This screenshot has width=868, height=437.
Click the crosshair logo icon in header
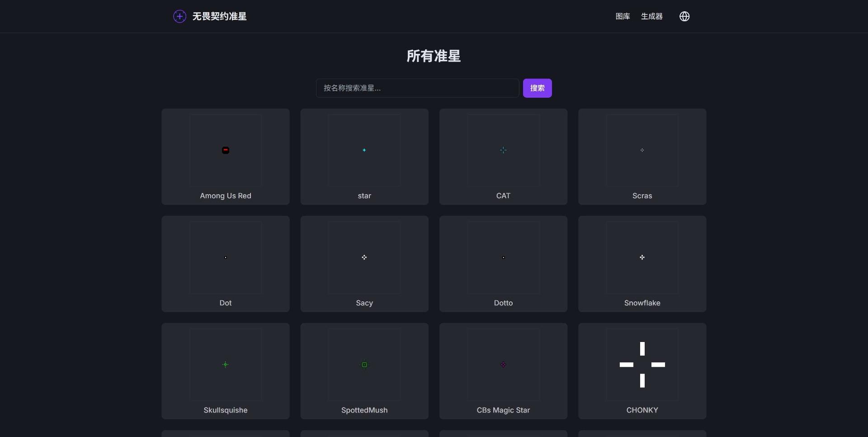pyautogui.click(x=179, y=16)
